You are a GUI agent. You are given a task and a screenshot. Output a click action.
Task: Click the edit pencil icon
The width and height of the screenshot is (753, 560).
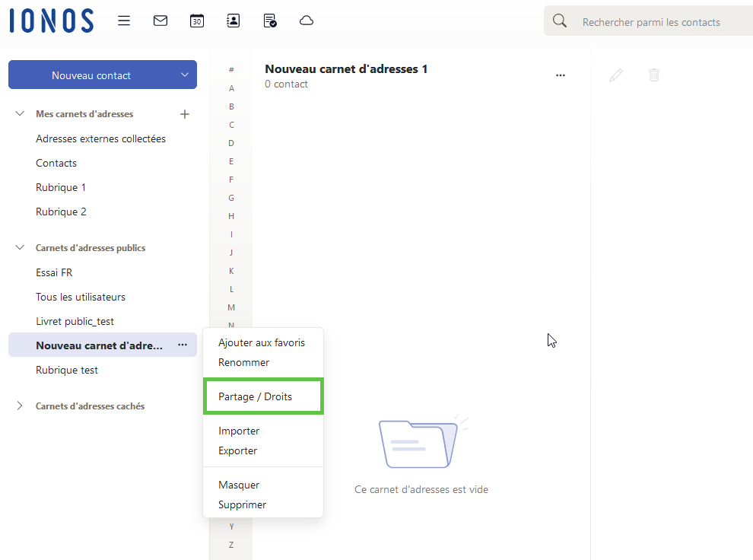[x=616, y=75]
